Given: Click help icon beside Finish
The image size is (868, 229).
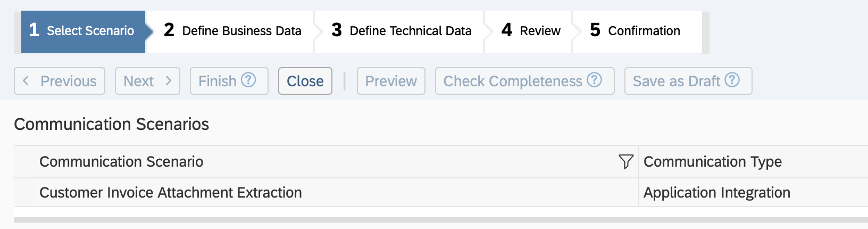Looking at the screenshot, I should pos(248,80).
